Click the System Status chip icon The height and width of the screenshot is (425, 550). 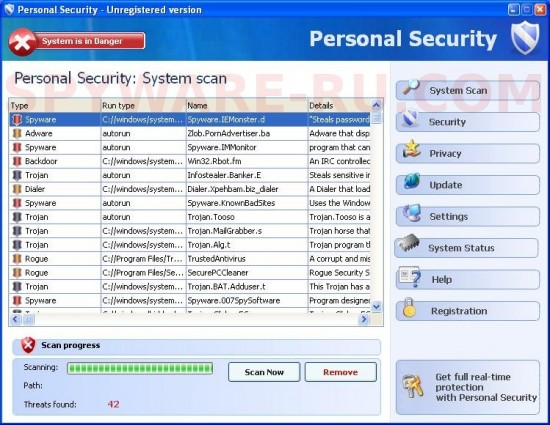coord(409,243)
